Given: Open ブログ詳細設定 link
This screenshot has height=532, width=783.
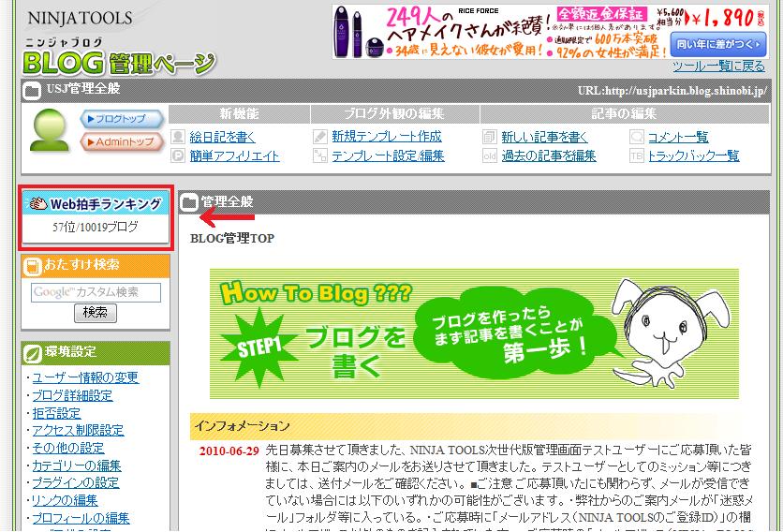Looking at the screenshot, I should [x=72, y=395].
